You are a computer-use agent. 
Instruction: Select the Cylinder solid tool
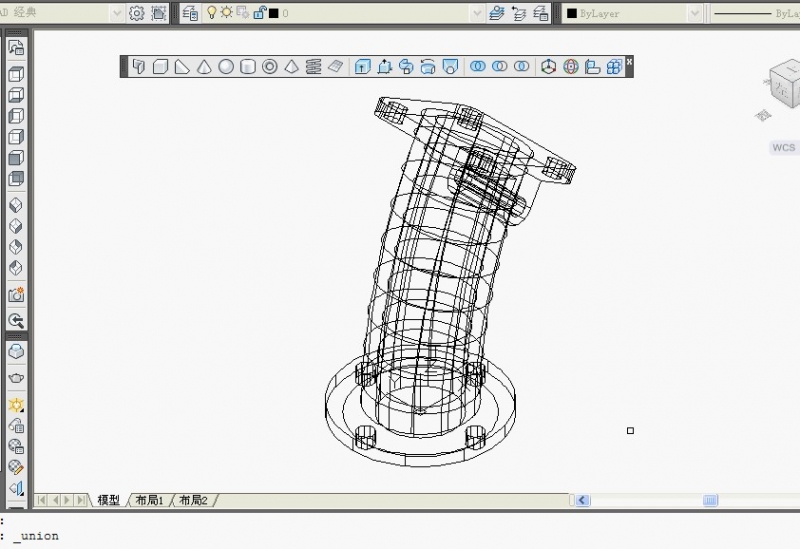(248, 67)
